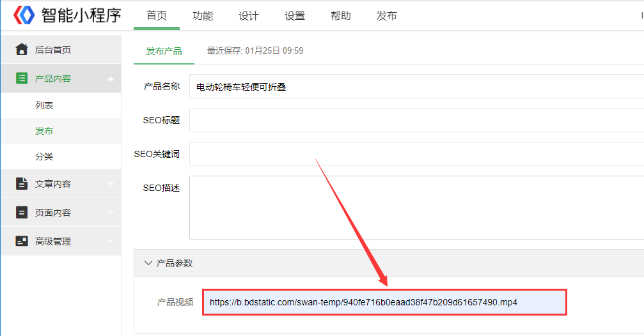Open the 功能 top menu
The image size is (644, 336).
coord(203,16)
